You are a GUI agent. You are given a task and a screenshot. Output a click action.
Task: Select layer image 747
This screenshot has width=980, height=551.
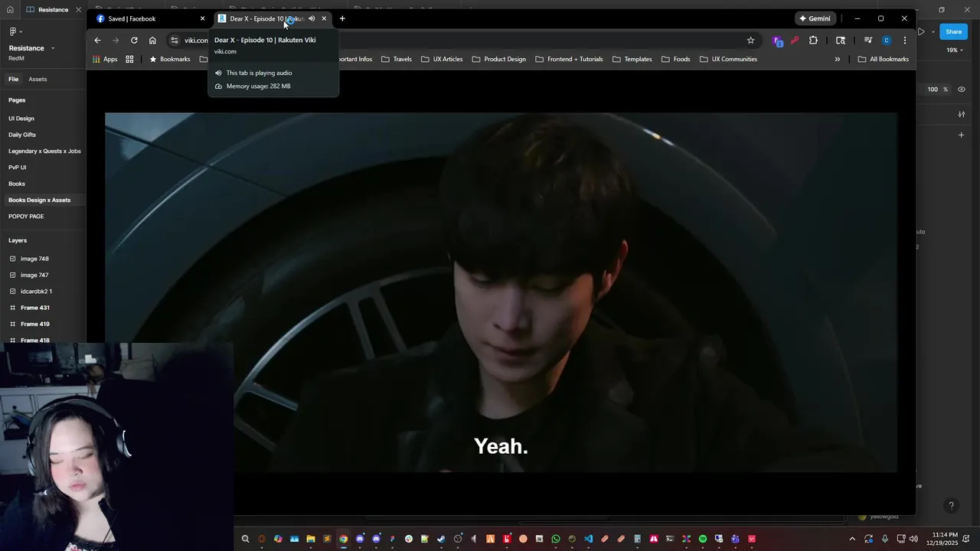click(34, 275)
